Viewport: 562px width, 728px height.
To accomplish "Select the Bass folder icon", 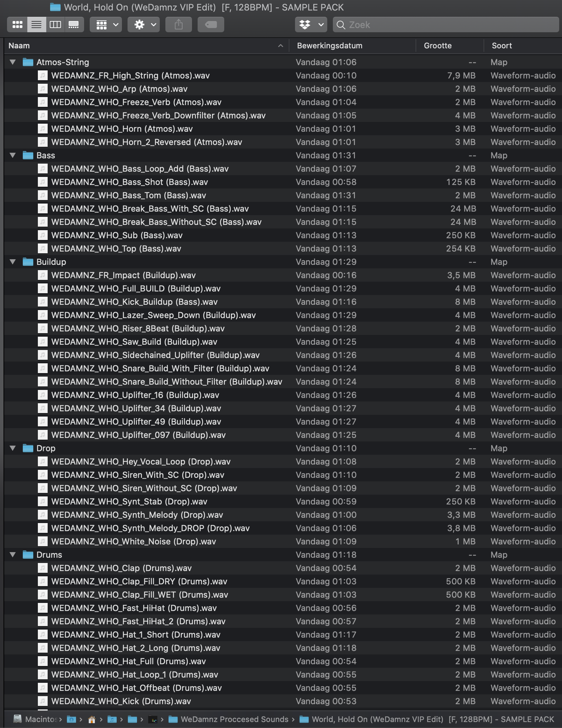I will (x=28, y=155).
